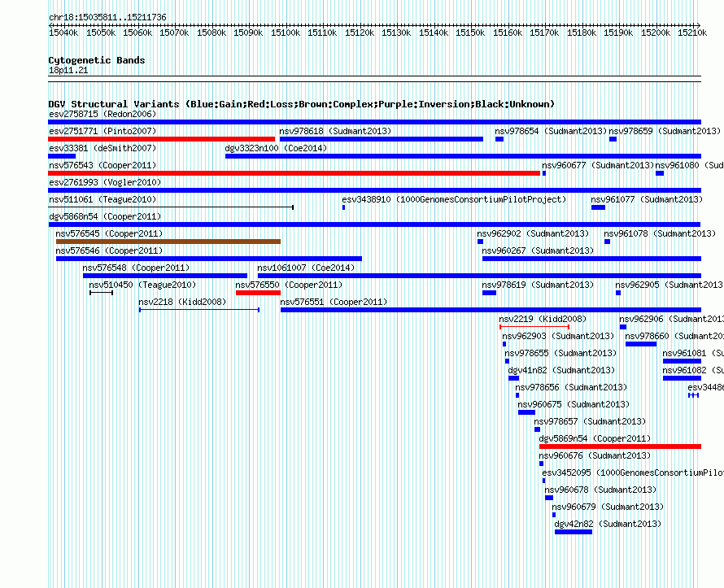Screen dimensions: 724x588
Task: Click the 15100k ruler tick label
Action: 286,33
